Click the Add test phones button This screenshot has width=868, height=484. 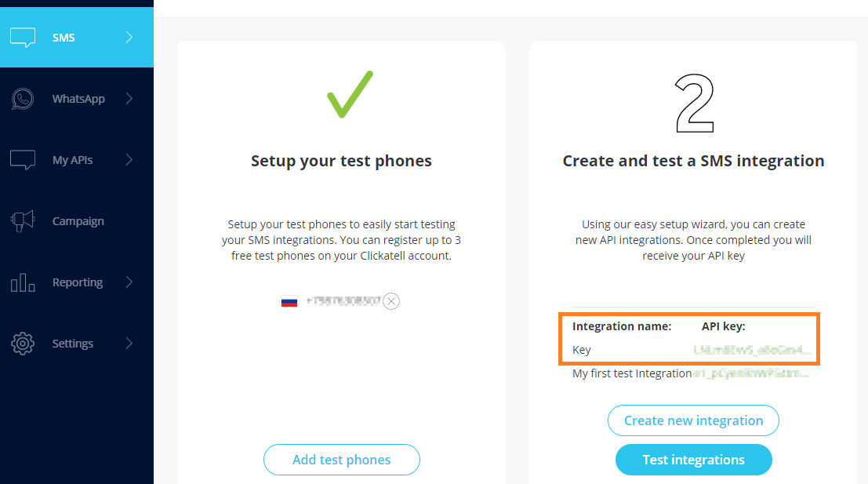click(x=341, y=460)
